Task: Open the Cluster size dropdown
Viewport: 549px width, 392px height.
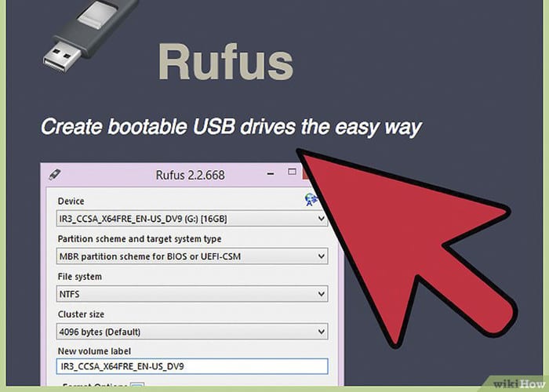Action: click(x=192, y=332)
